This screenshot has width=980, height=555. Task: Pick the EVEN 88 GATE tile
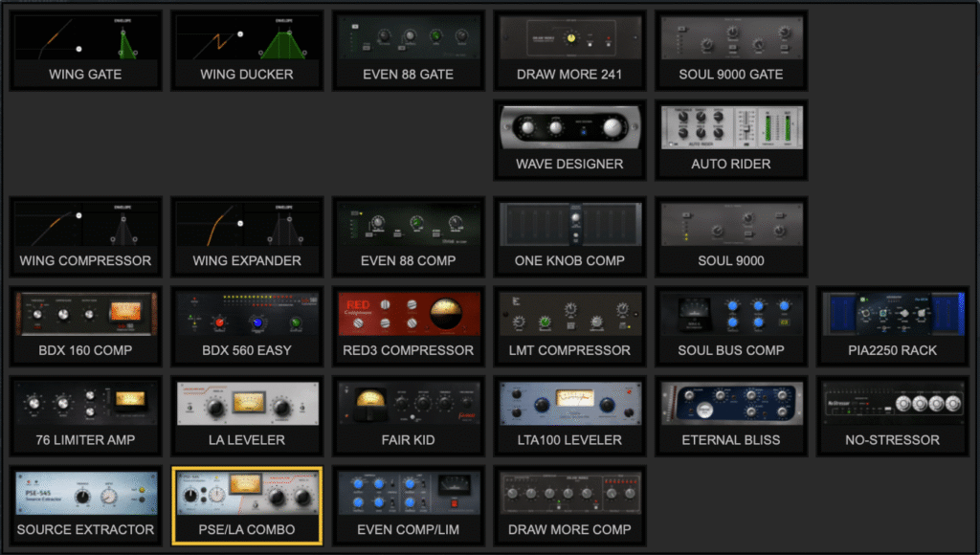click(409, 51)
